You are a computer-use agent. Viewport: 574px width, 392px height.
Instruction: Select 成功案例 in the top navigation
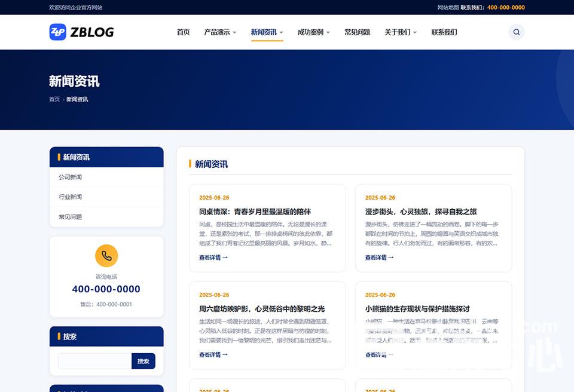pos(310,32)
